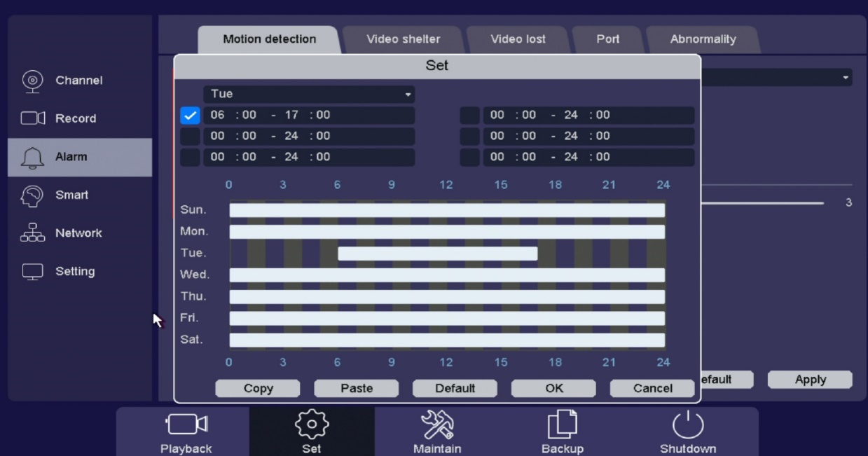Open the Setting monitor icon
Image resolution: width=868 pixels, height=456 pixels.
tap(32, 272)
